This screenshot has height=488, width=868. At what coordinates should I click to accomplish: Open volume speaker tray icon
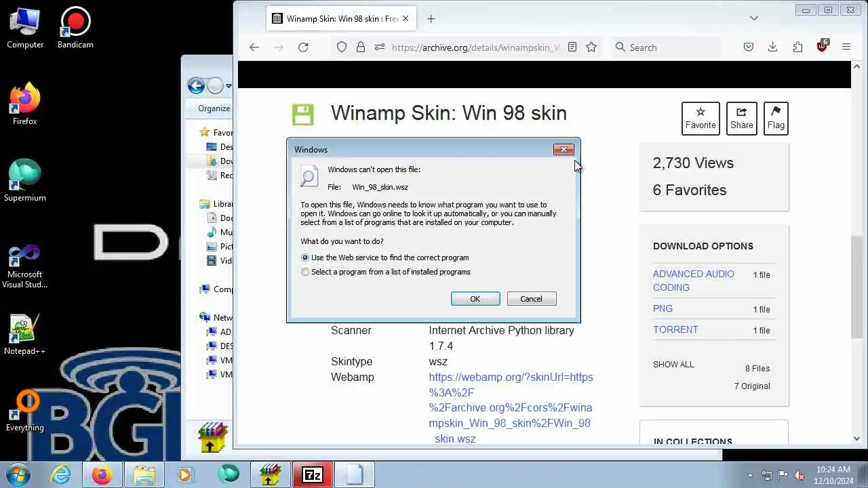tap(800, 475)
